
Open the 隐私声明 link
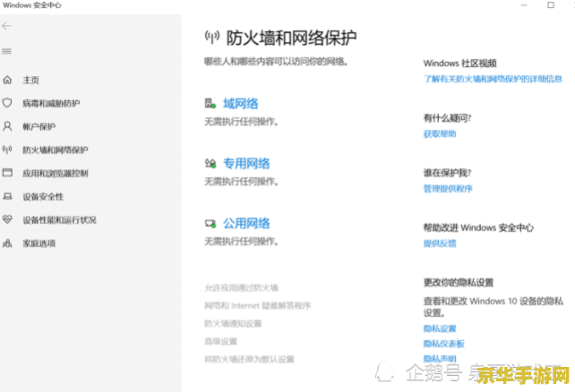tap(440, 359)
